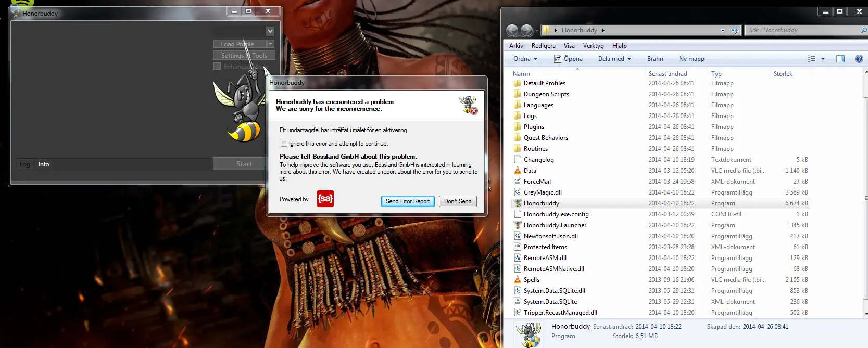Click the Honorbuddy.Launcher program icon
The height and width of the screenshot is (348, 868).
click(518, 225)
